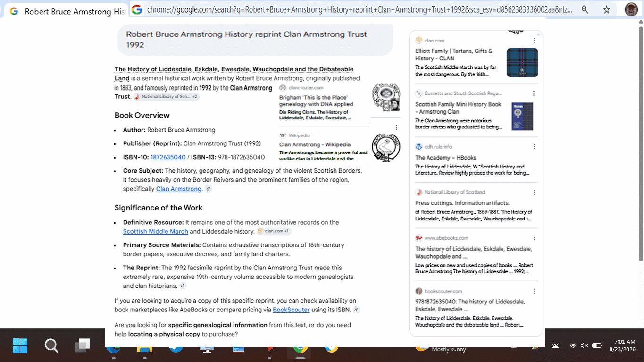The image size is (644, 362).
Task: Click the clancrozier.com favicon
Action: tap(283, 88)
